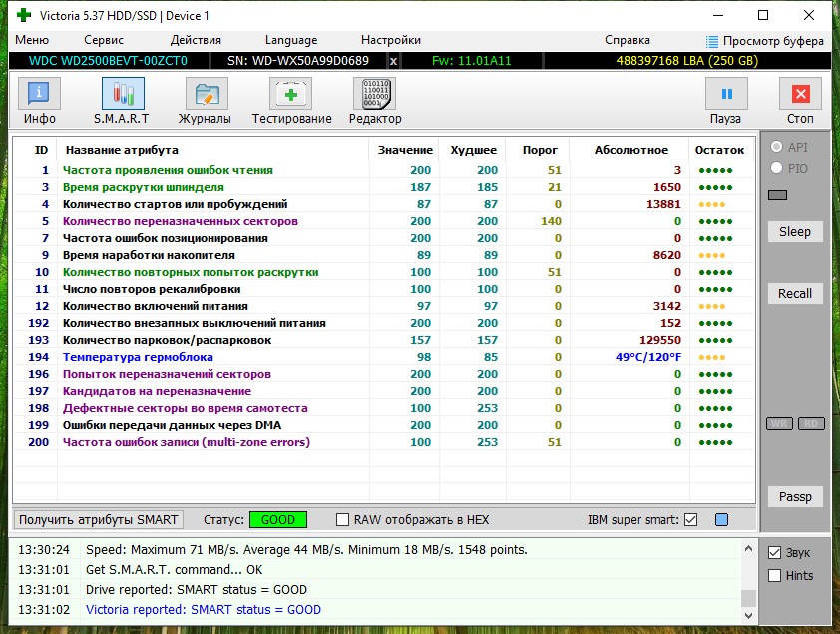Select row Количество включений питания
The image size is (840, 634).
pyautogui.click(x=383, y=306)
